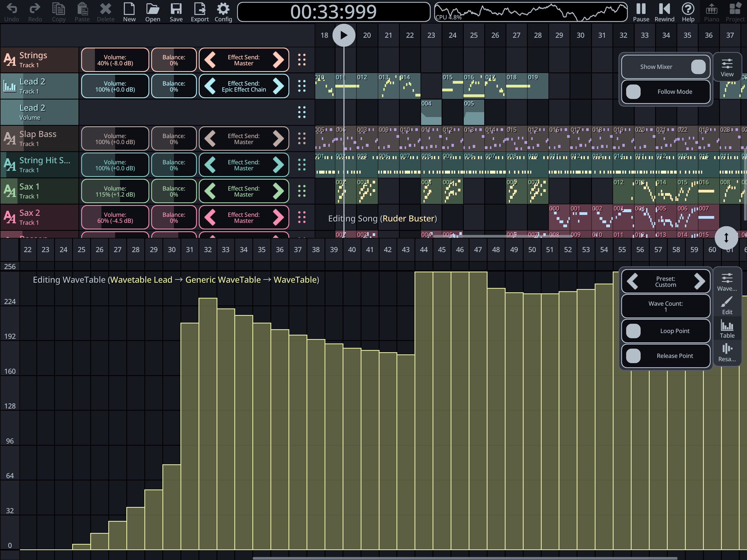Create a New project
The width and height of the screenshot is (747, 560).
point(129,12)
